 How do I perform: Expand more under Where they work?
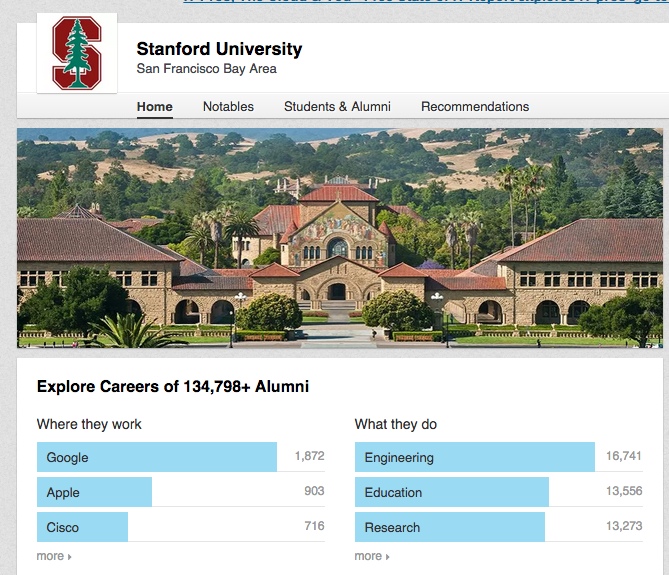54,556
